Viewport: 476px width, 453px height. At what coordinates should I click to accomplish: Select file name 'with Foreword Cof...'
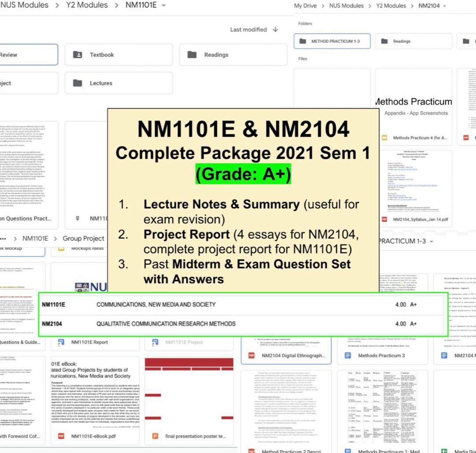(x=20, y=436)
